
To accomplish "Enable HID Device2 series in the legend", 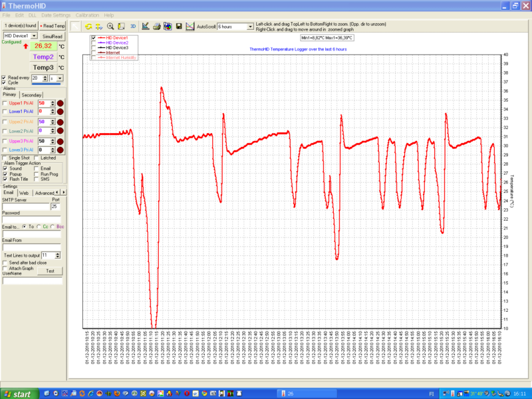I will [94, 43].
